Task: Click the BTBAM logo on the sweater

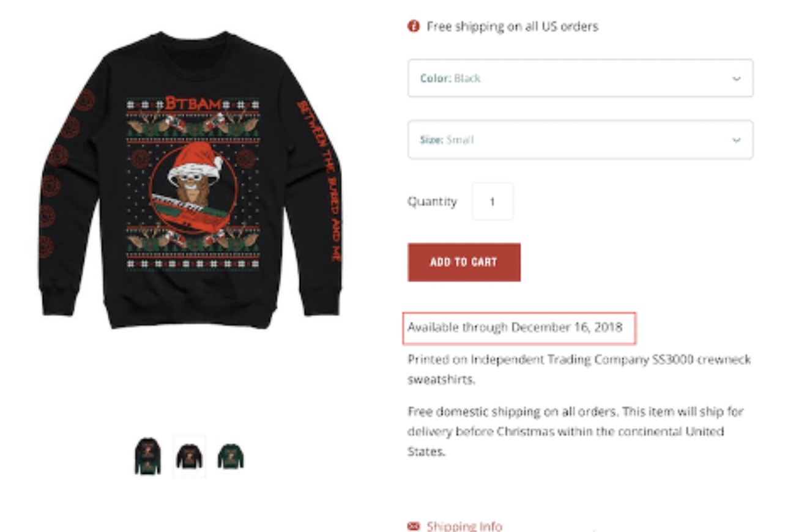Action: (193, 103)
